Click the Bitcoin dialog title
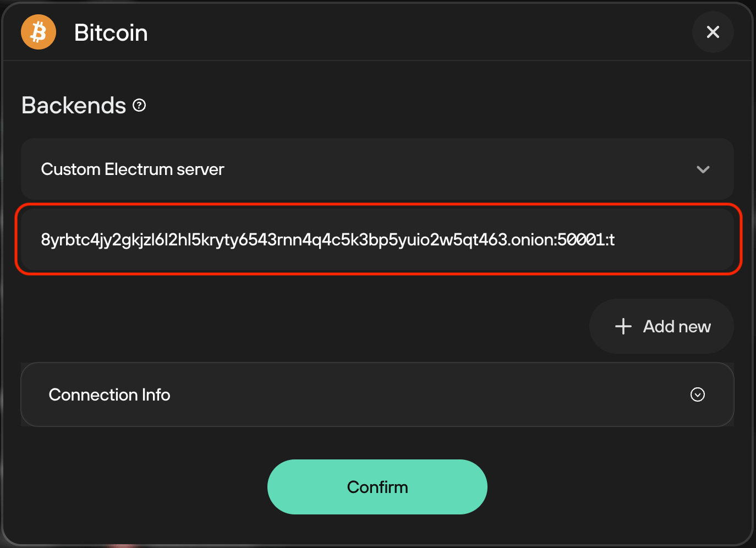This screenshot has height=548, width=756. tap(111, 32)
